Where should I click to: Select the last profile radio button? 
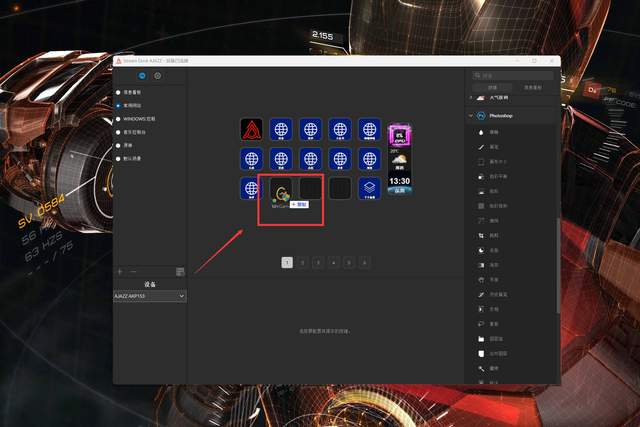pyautogui.click(x=118, y=159)
